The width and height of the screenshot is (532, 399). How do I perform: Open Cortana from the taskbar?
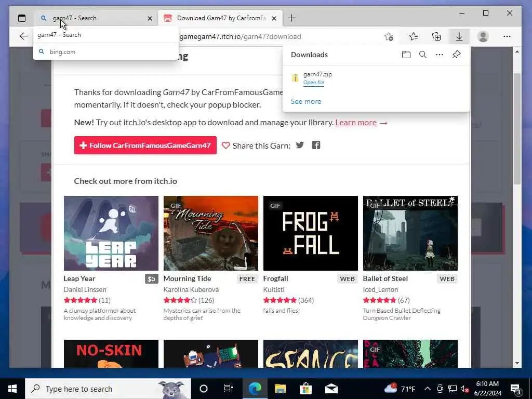click(203, 389)
